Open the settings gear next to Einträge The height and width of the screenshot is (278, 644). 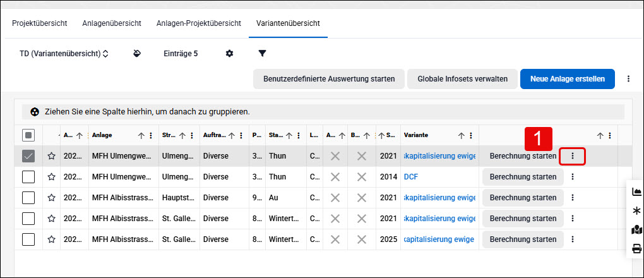(230, 54)
